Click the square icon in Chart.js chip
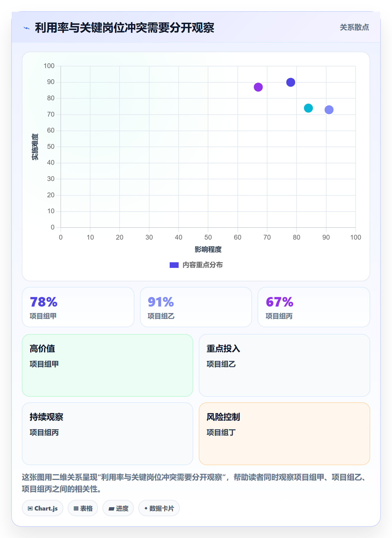 pyautogui.click(x=30, y=509)
